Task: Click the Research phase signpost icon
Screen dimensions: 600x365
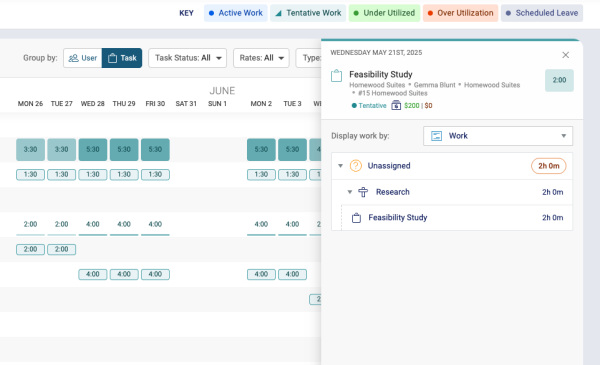Action: 363,192
